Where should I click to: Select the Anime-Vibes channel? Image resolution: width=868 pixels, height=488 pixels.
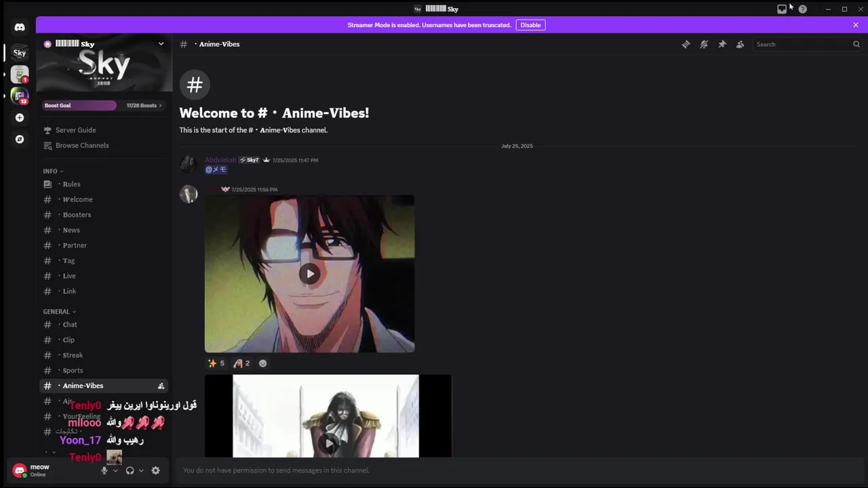point(104,386)
